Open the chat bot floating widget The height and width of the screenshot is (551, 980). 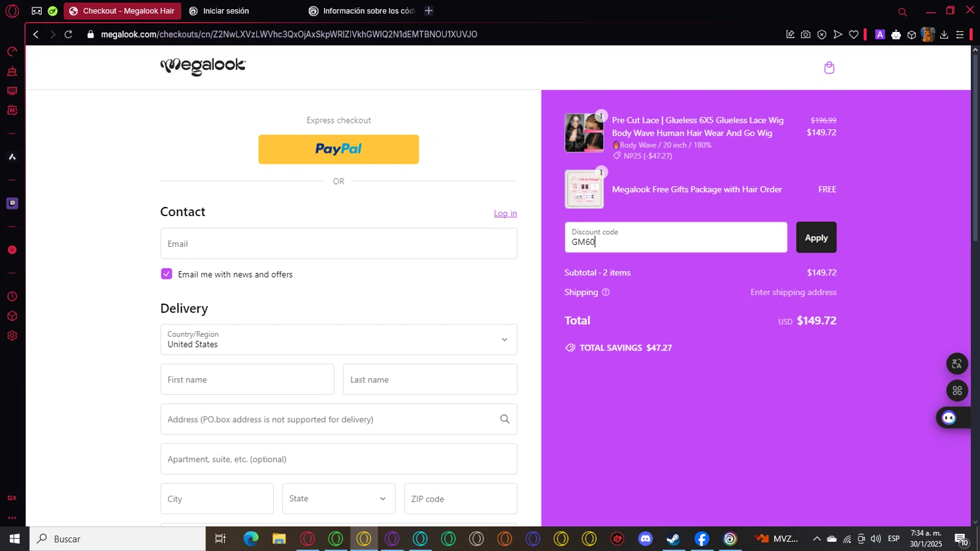pyautogui.click(x=950, y=418)
